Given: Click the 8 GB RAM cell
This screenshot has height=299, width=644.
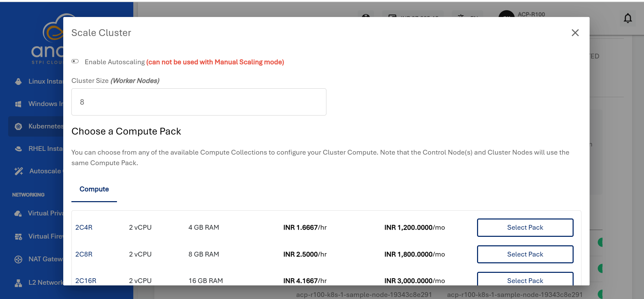Looking at the screenshot, I should tap(204, 254).
